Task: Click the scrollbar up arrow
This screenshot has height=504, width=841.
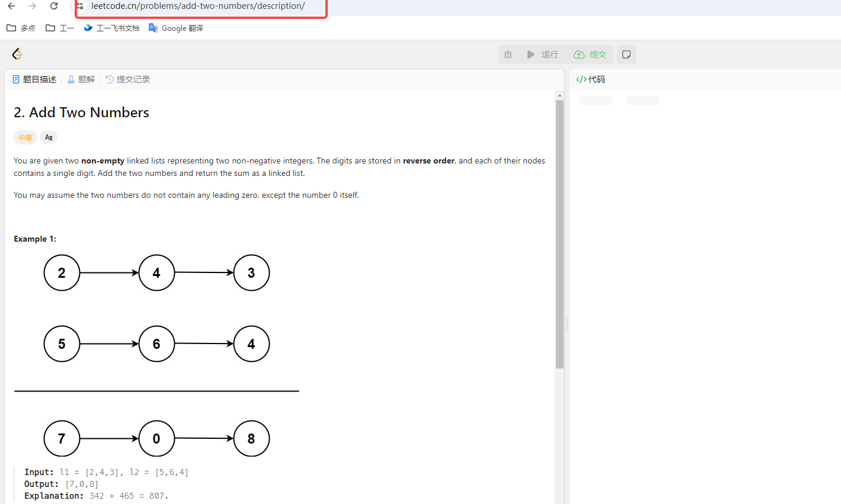Action: tap(559, 95)
